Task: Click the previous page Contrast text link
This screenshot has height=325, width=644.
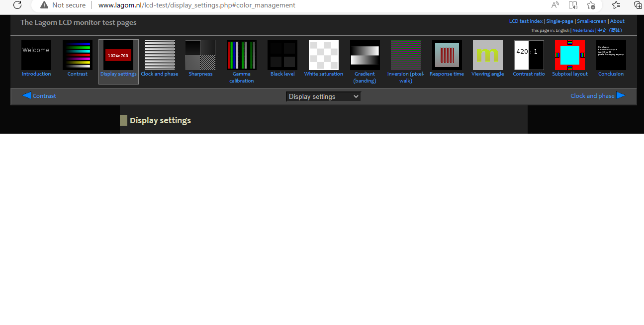Action: click(x=44, y=96)
